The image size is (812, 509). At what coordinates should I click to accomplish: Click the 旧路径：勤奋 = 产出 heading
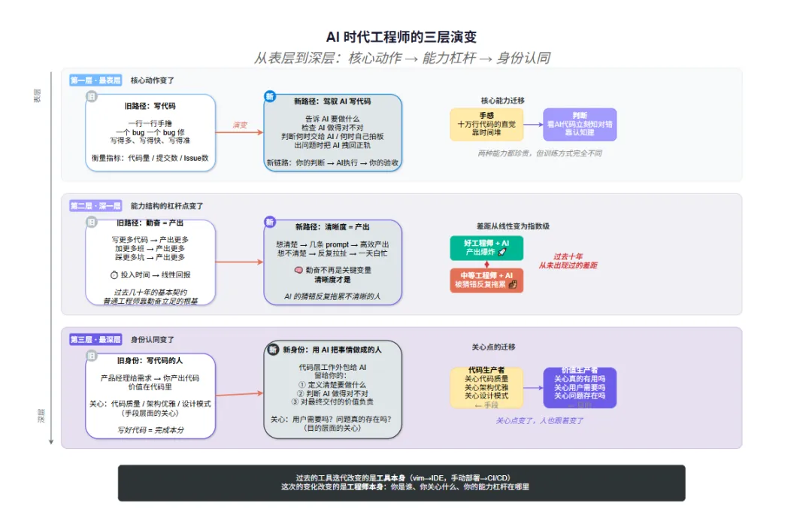click(x=150, y=223)
